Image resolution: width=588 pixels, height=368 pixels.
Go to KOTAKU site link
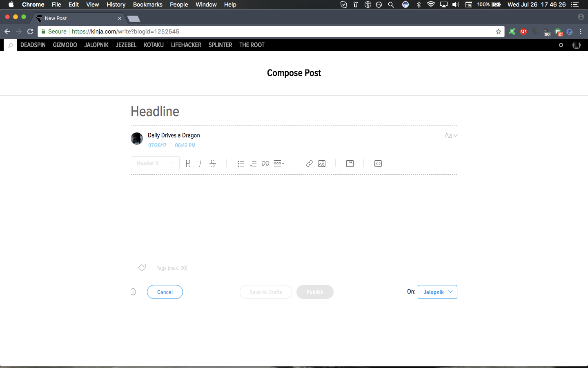[x=154, y=45]
